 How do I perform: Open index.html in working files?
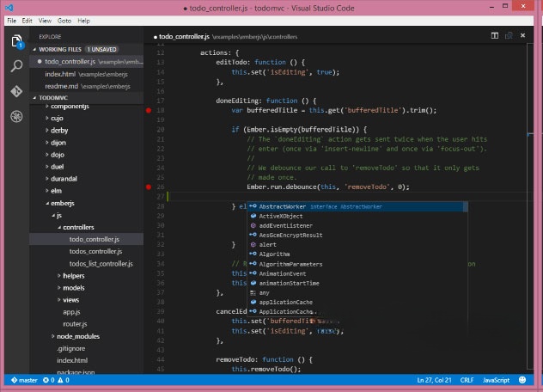86,74
